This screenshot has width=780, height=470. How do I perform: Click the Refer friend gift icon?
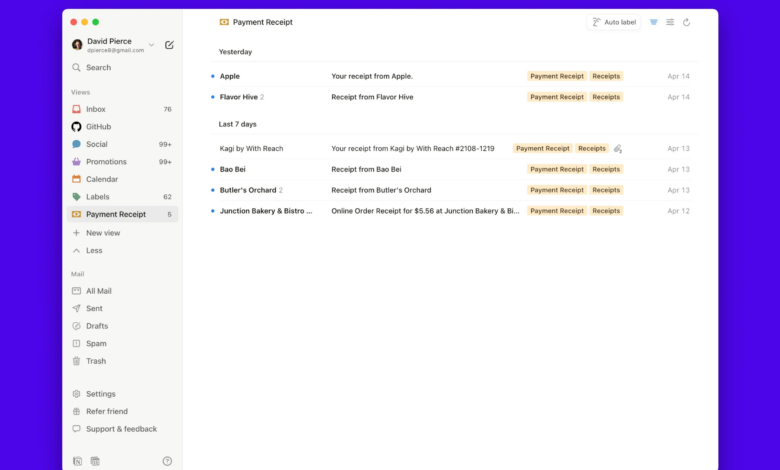tap(76, 411)
